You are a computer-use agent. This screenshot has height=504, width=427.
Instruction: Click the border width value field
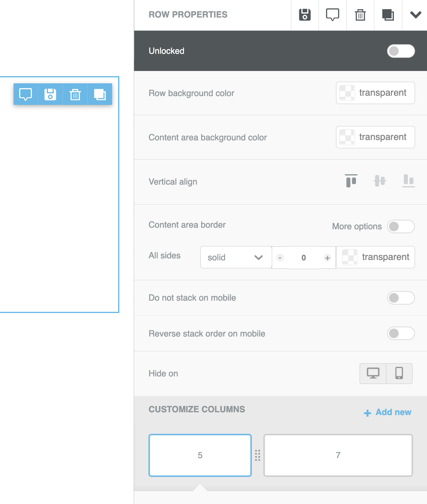tap(304, 258)
